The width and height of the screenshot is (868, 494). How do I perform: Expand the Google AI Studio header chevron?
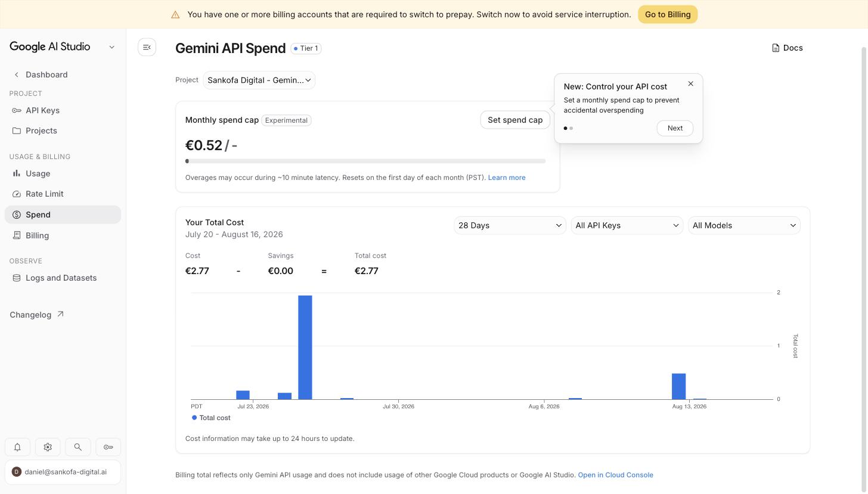pos(111,47)
